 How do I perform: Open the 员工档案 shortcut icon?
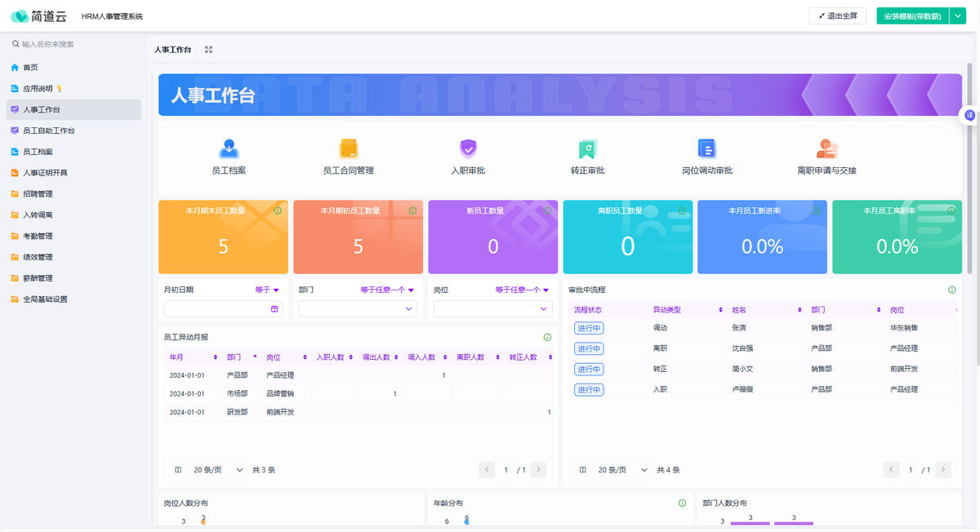[229, 149]
